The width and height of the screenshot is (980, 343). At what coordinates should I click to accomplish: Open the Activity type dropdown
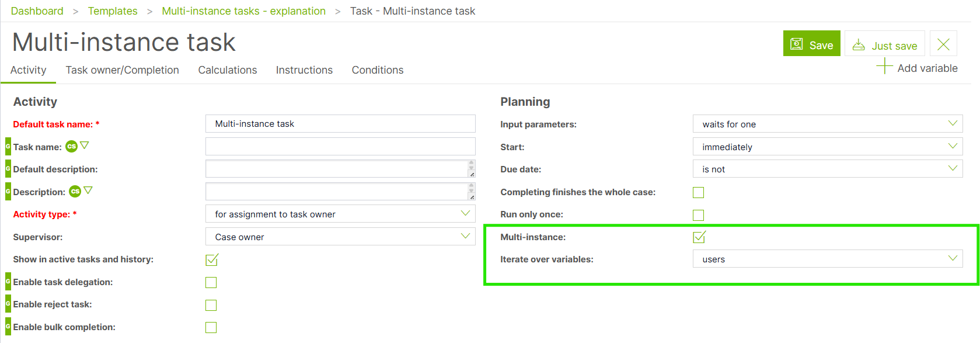coord(340,214)
